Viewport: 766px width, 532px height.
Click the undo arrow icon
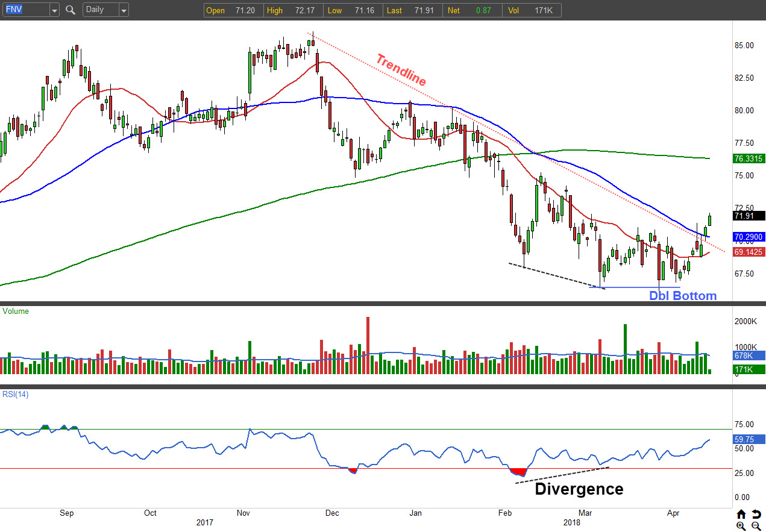(756, 514)
